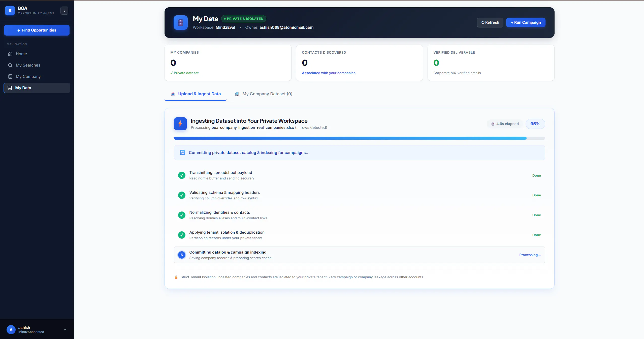Click the step 5 number badge
The height and width of the screenshot is (339, 644).
pos(182,255)
